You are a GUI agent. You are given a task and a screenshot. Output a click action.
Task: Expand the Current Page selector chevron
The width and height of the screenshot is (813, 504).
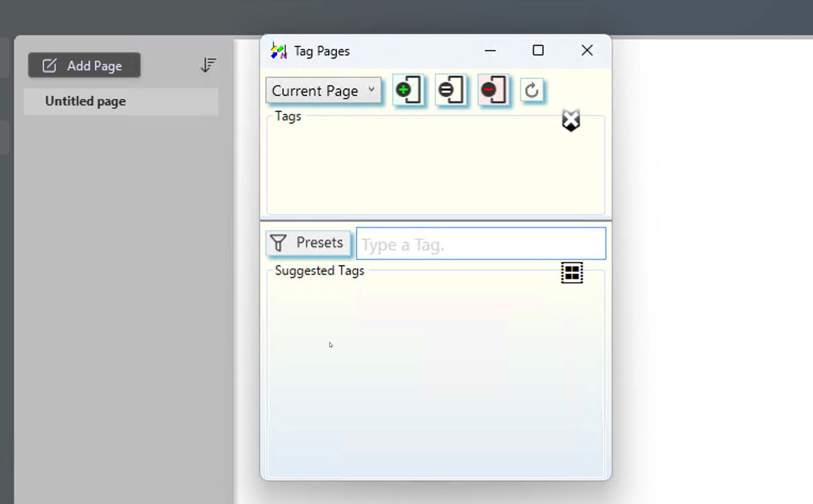click(x=371, y=90)
